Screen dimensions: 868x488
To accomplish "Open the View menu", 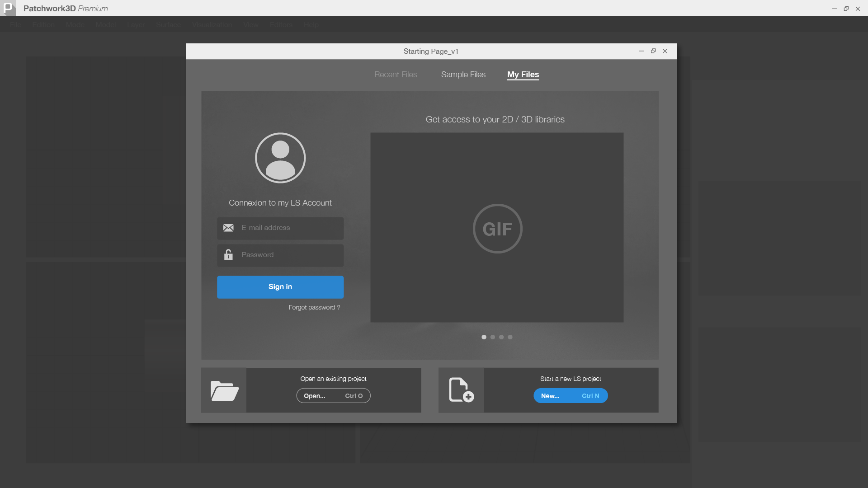I will pos(251,24).
